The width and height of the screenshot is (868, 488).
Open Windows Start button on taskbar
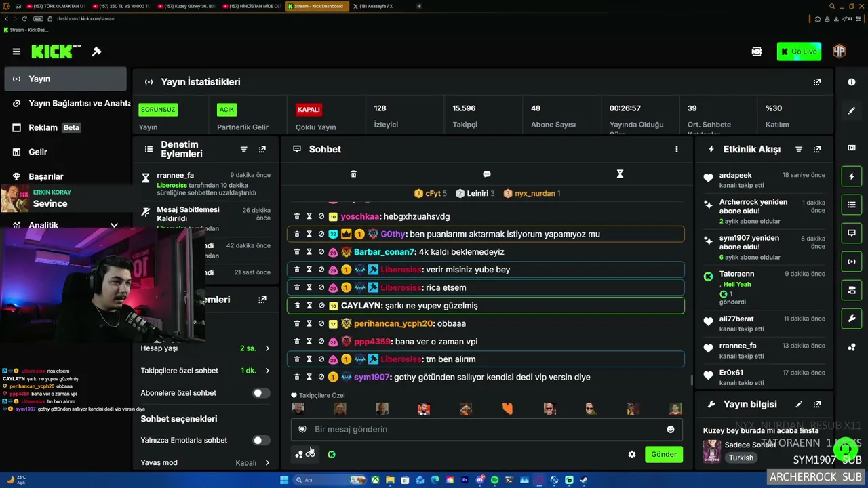click(284, 481)
